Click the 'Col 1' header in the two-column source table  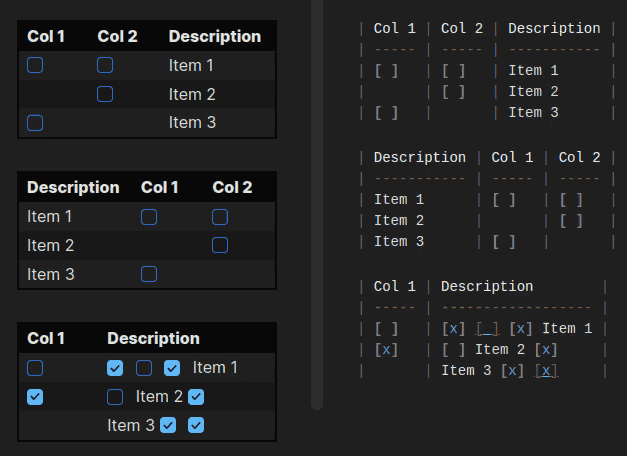[395, 286]
